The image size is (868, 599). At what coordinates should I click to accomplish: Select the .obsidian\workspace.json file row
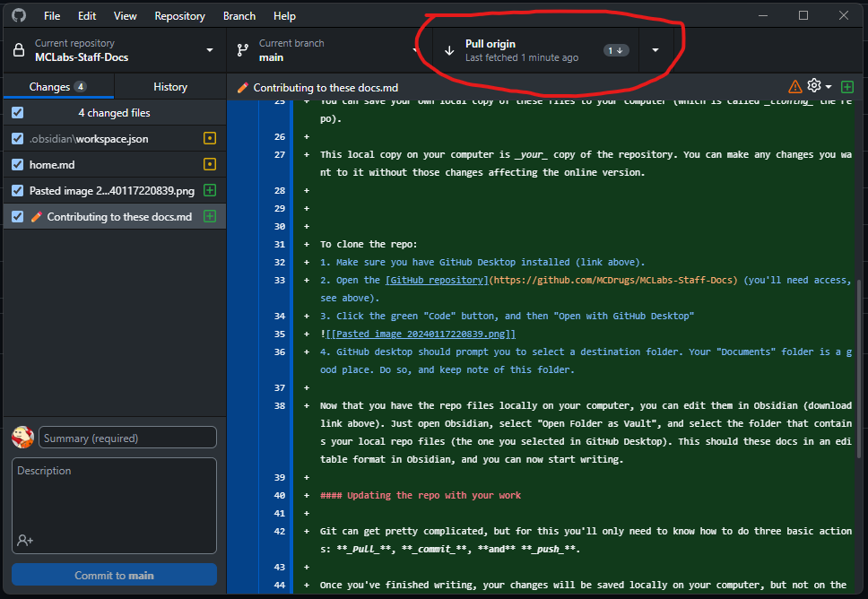click(x=115, y=138)
